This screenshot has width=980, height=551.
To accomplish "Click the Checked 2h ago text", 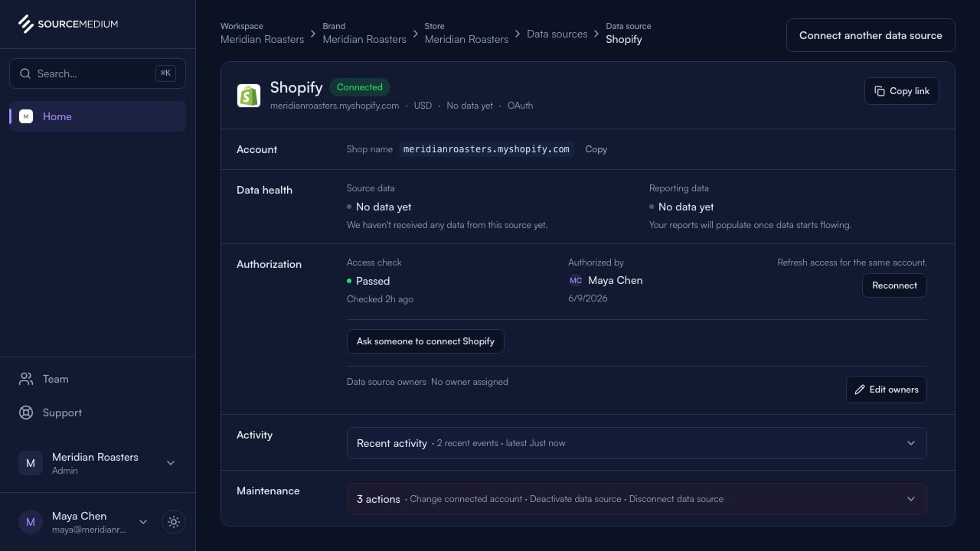I will pos(380,299).
